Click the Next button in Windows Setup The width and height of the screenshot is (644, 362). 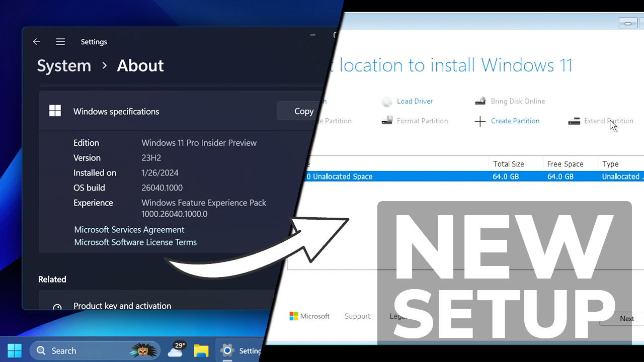[x=626, y=318]
